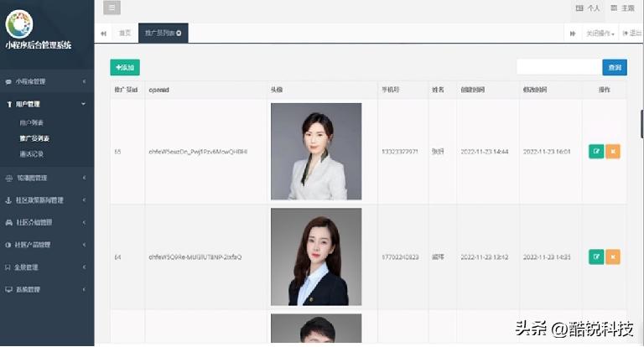Open the 个人 menu in the top bar
Screen dimensions: 644x347
tap(588, 8)
